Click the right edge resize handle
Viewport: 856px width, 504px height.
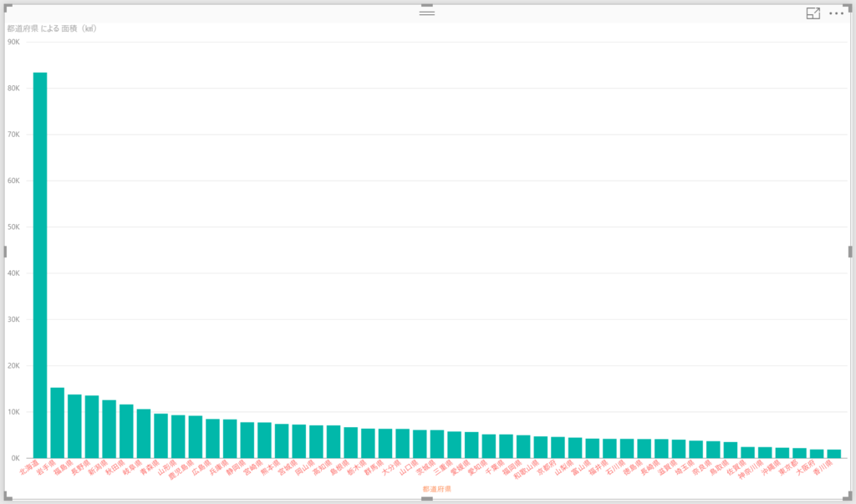(x=850, y=252)
